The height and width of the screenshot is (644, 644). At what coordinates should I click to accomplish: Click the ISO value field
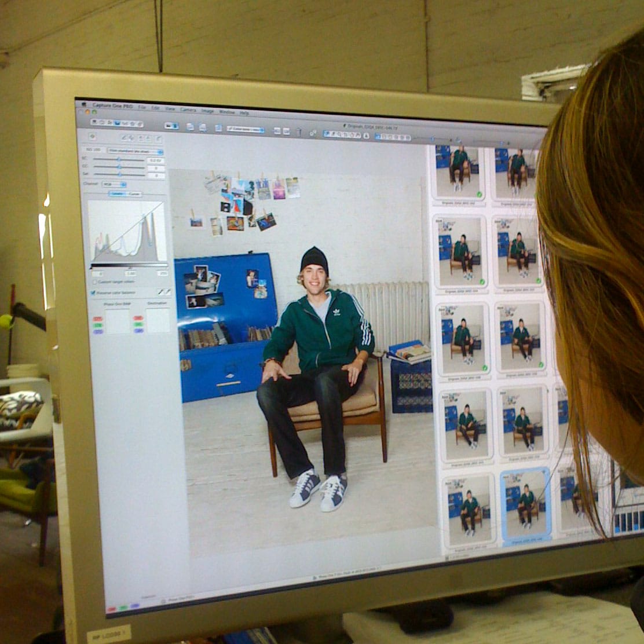pos(94,149)
